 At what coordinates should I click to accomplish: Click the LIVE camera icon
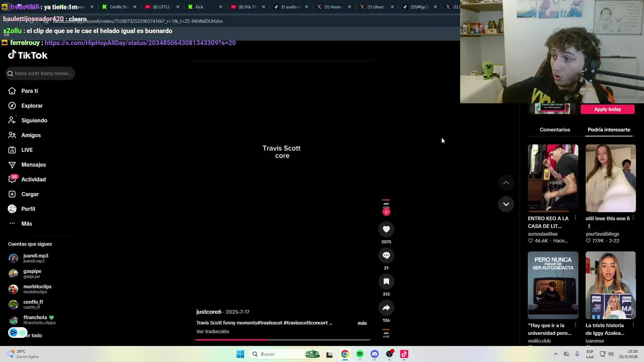click(12, 150)
